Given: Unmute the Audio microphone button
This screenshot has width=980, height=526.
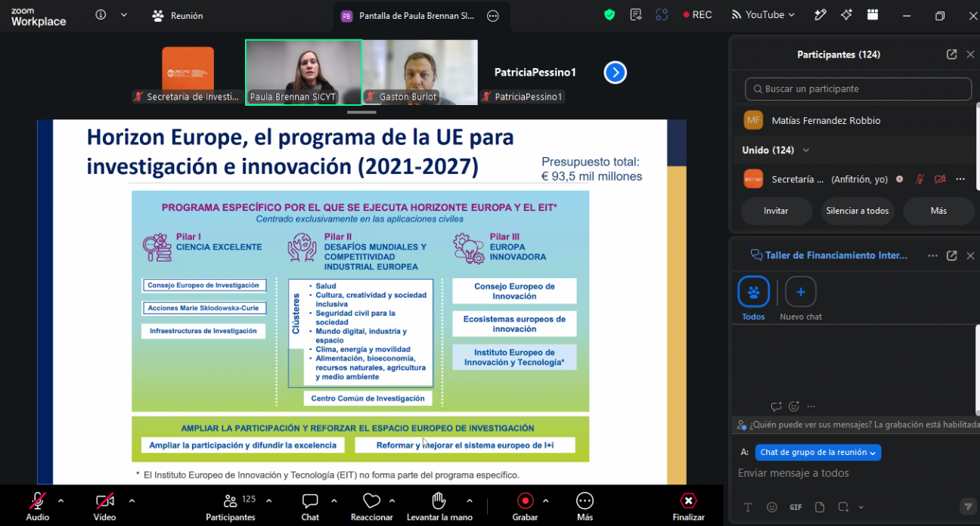Looking at the screenshot, I should click(38, 506).
